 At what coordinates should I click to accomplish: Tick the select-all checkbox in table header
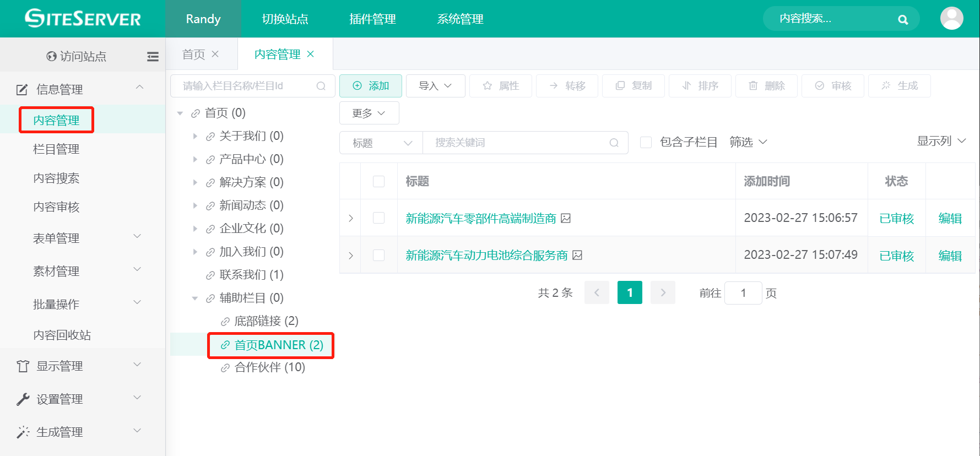tap(378, 181)
